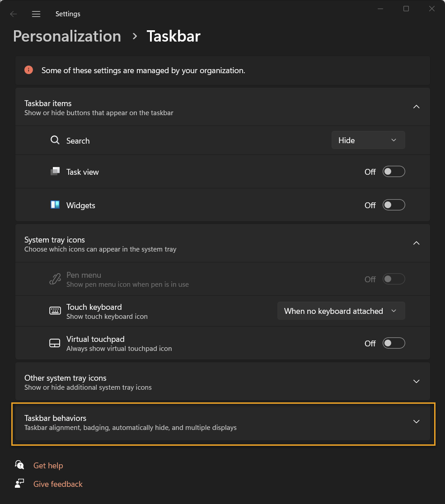Click the Virtual touchpad icon

[55, 343]
